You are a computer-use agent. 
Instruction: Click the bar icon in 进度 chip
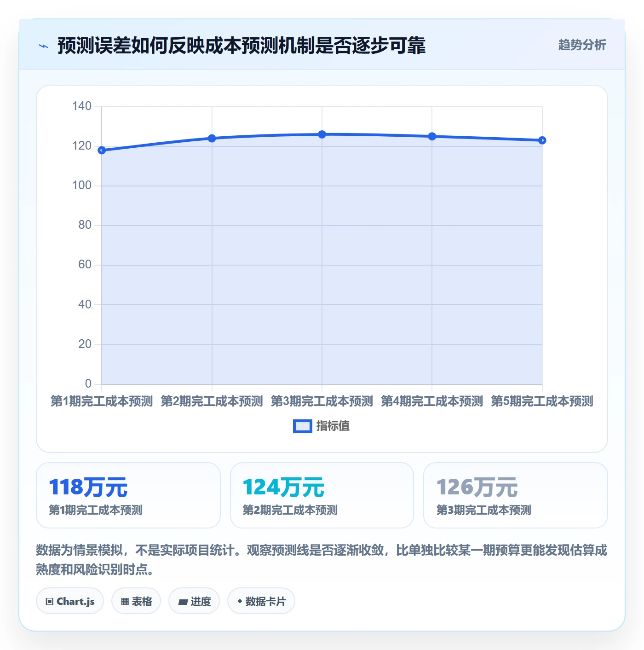(x=183, y=602)
